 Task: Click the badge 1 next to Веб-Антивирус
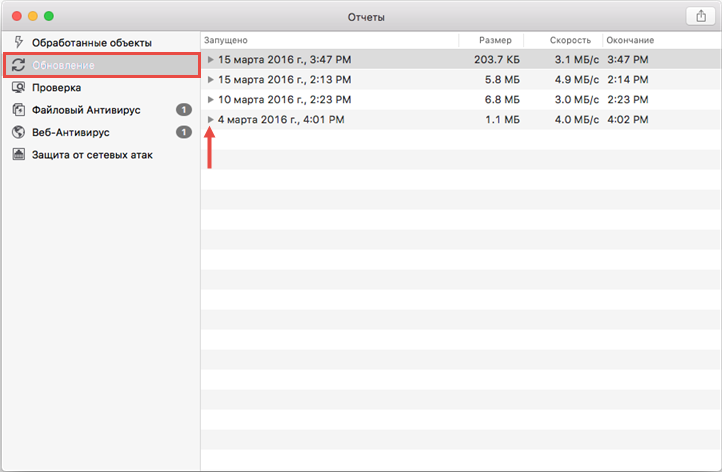coord(184,132)
